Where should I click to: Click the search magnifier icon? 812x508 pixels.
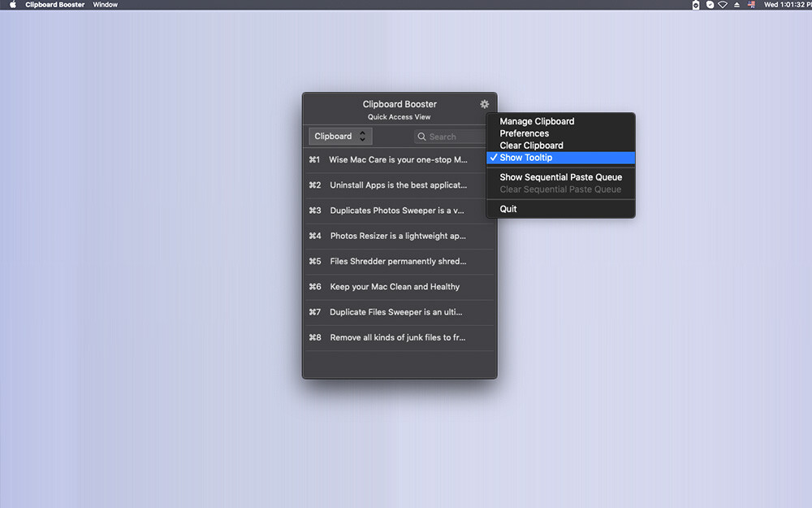[x=421, y=137]
